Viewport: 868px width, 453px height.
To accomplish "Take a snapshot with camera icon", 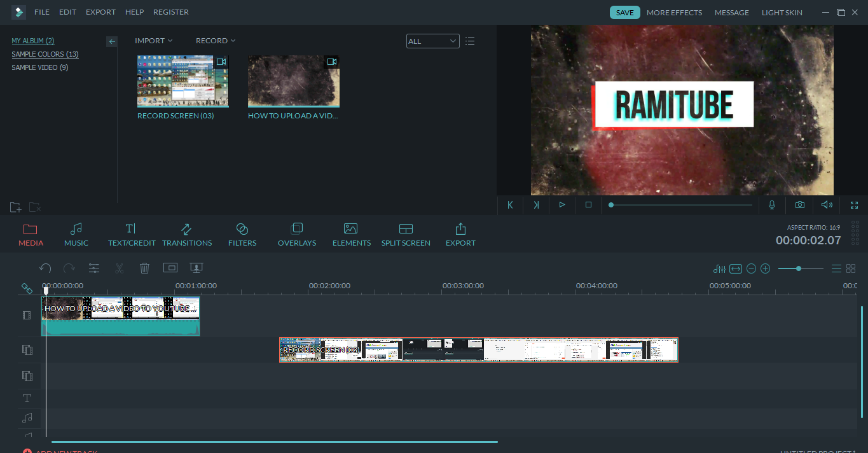I will coord(799,205).
